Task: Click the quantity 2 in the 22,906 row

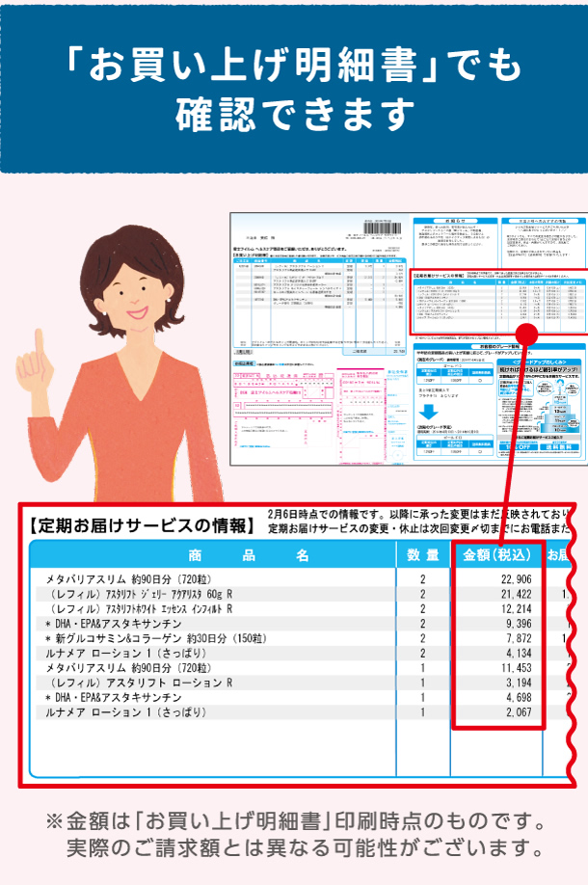Action: tap(422, 579)
